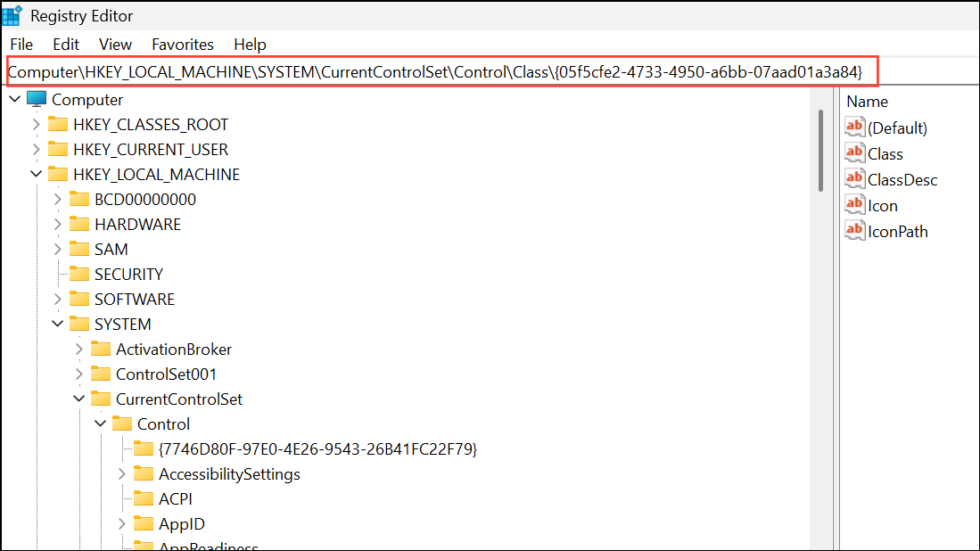
Task: Click the HKEY_CLASSES_ROOT folder icon
Action: (58, 124)
